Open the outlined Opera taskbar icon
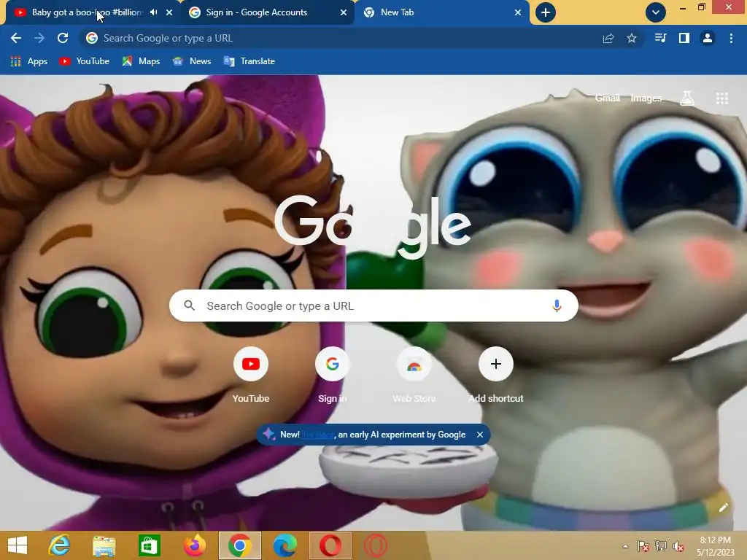 pos(376,545)
